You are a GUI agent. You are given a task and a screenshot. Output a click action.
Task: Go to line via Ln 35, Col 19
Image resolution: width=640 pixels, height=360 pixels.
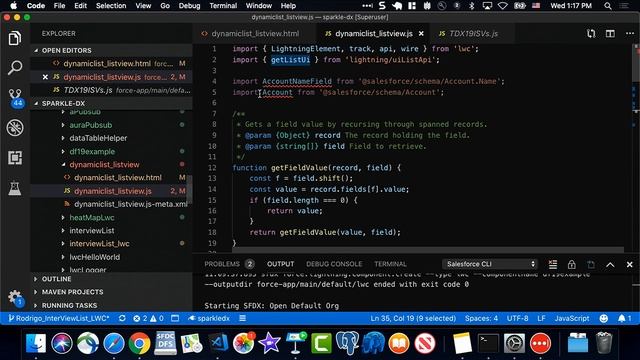413,318
